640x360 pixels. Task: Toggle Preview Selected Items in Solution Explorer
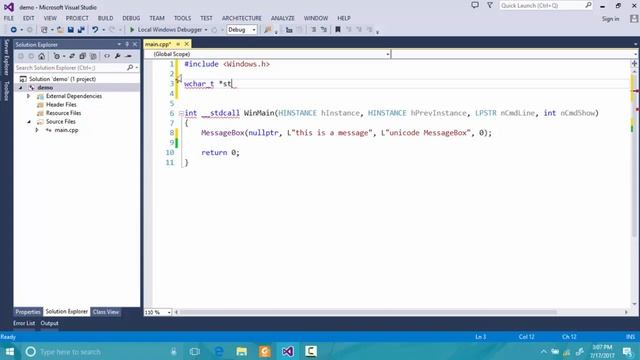(x=129, y=56)
